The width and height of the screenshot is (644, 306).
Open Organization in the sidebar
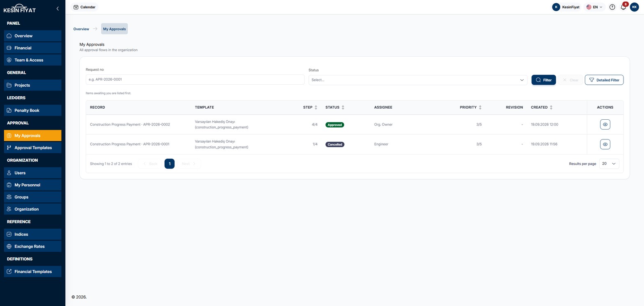pos(32,209)
